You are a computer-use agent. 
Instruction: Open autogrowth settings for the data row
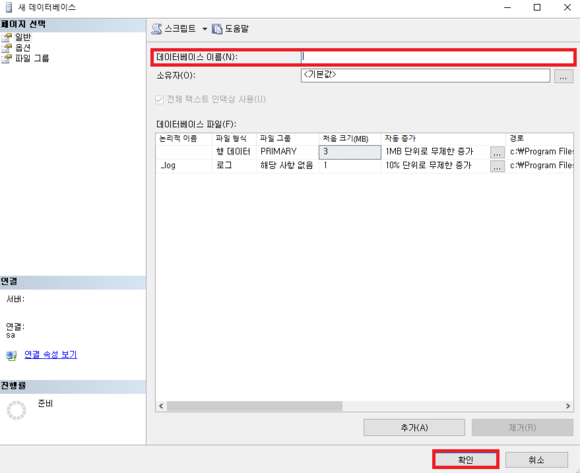pos(497,152)
